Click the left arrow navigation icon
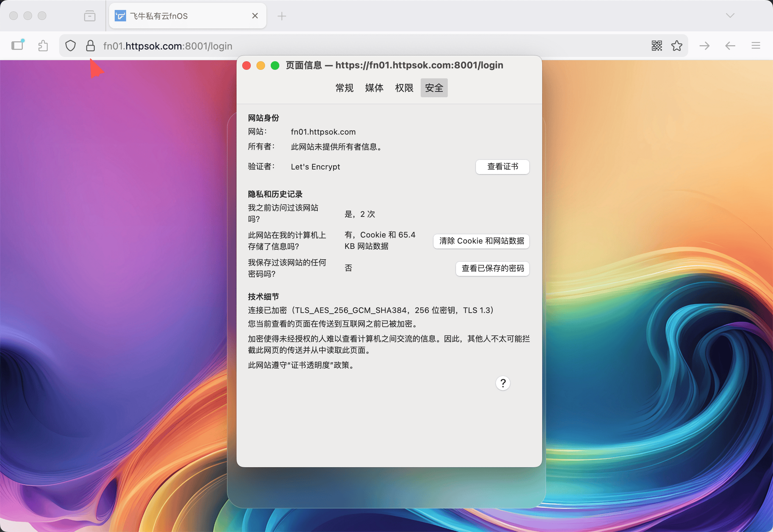The width and height of the screenshot is (773, 532). [x=730, y=46]
